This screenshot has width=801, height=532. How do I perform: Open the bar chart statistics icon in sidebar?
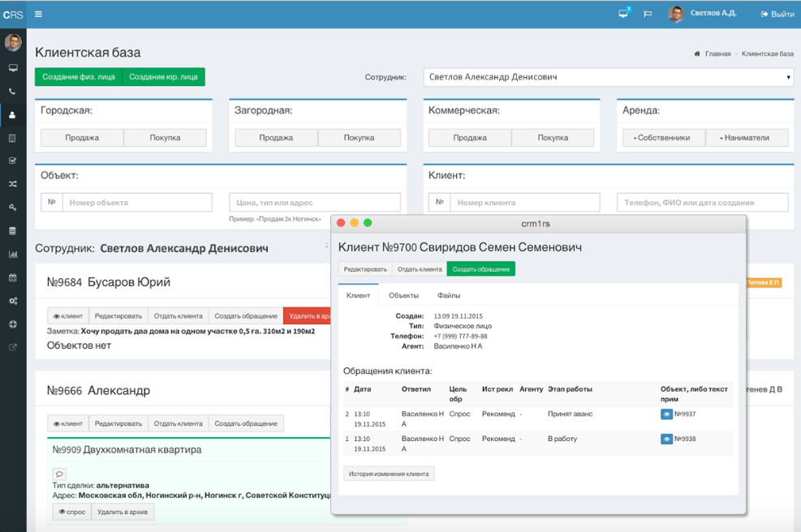click(13, 254)
